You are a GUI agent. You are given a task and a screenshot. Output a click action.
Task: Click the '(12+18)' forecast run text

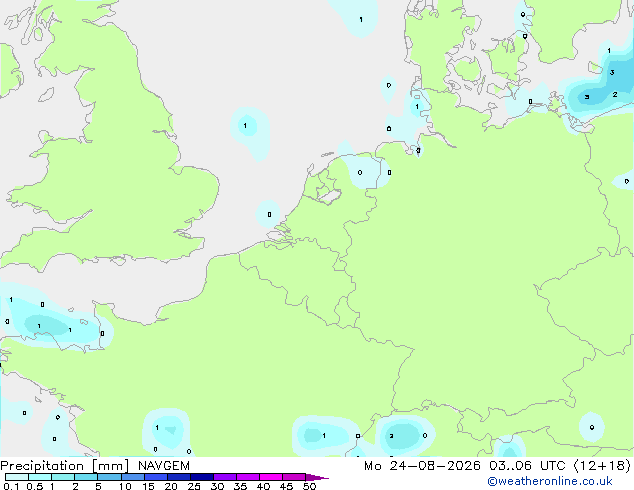coord(602,466)
